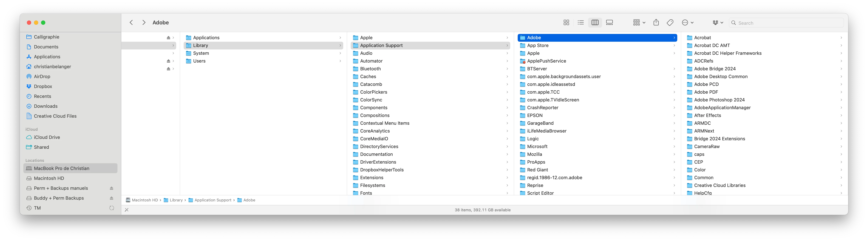The image size is (868, 241).
Task: Click the Share toolbar icon
Action: pyautogui.click(x=656, y=23)
